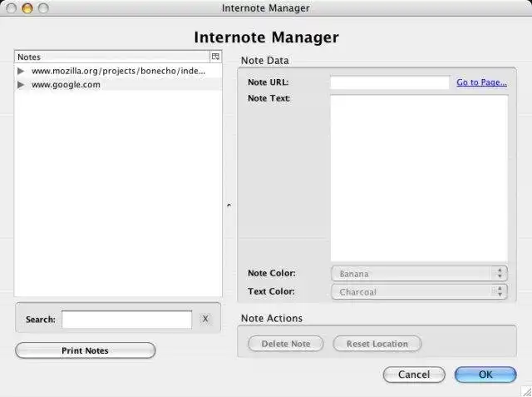532x397 pixels.
Task: Open the Text Color dropdown showing Charcoal
Action: point(419,292)
